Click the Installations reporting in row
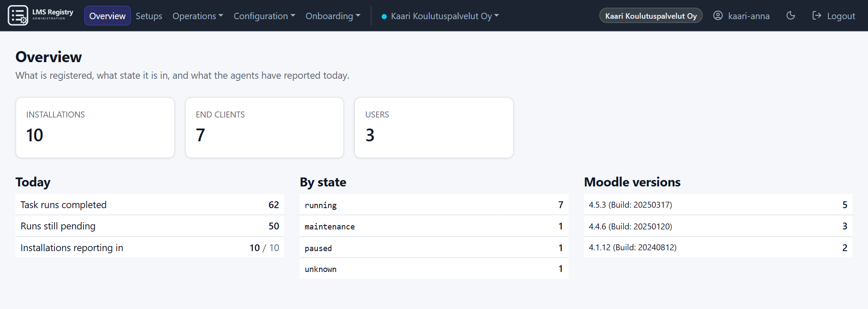The width and height of the screenshot is (868, 309). (150, 247)
